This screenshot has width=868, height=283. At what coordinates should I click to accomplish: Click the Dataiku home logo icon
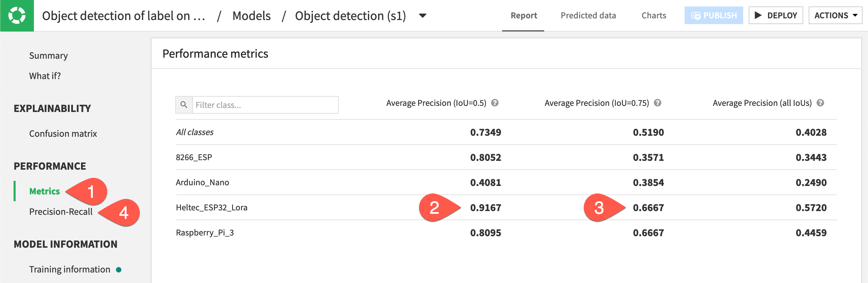pyautogui.click(x=17, y=16)
